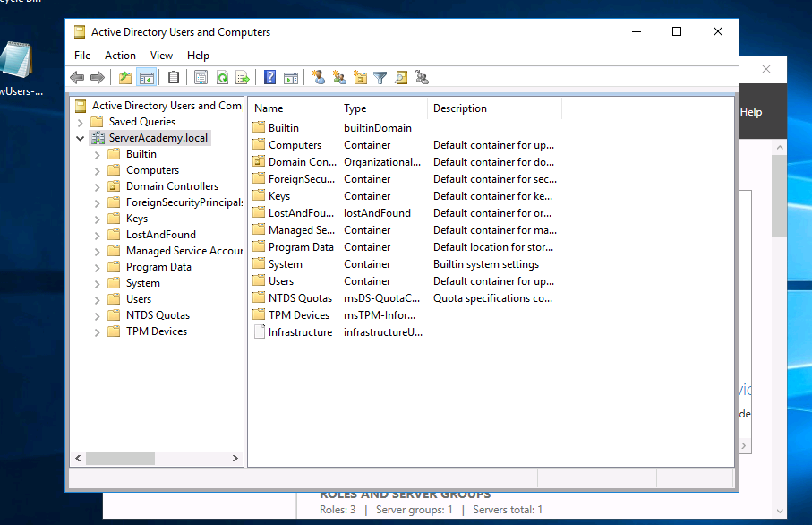The width and height of the screenshot is (812, 525).
Task: Click the Find objects magnifier icon
Action: pos(401,78)
